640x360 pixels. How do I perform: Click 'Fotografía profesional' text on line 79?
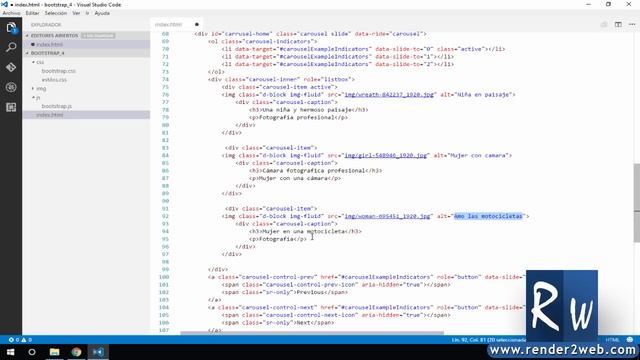(x=297, y=118)
